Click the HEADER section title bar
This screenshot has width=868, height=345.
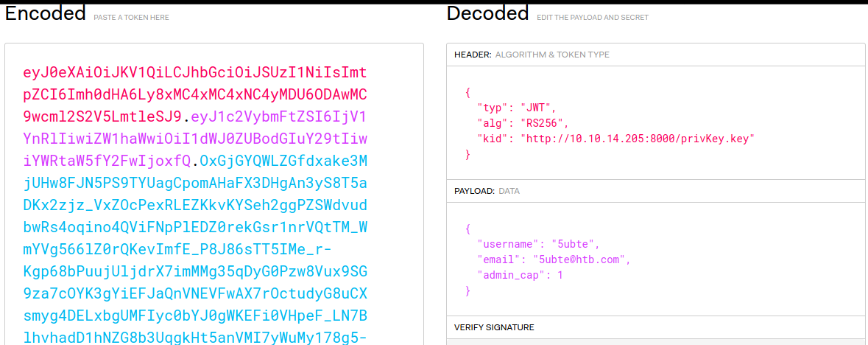click(657, 55)
